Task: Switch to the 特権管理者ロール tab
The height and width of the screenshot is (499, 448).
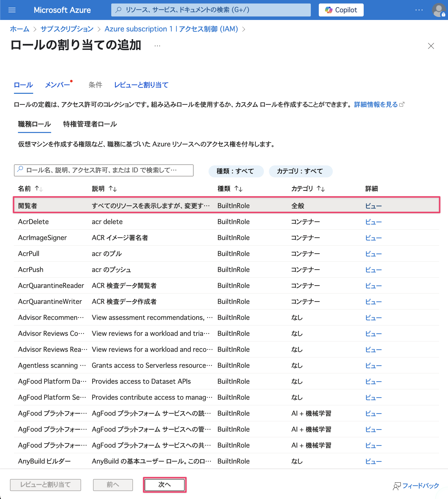Action: click(x=90, y=124)
